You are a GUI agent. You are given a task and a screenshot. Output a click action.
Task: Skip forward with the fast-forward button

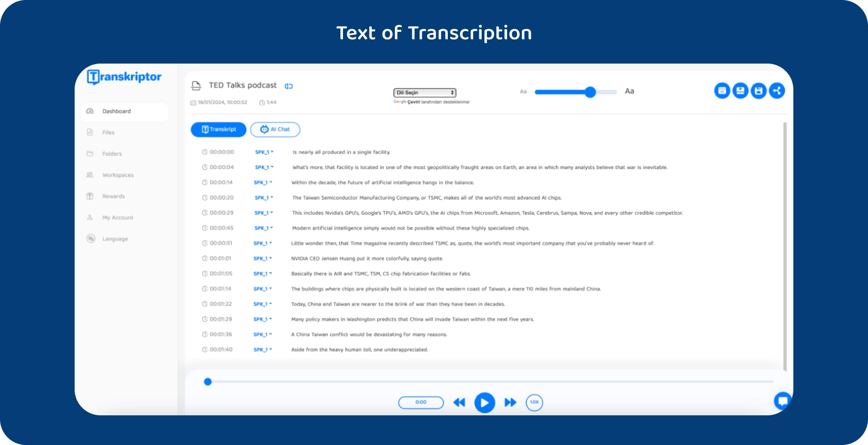click(510, 403)
